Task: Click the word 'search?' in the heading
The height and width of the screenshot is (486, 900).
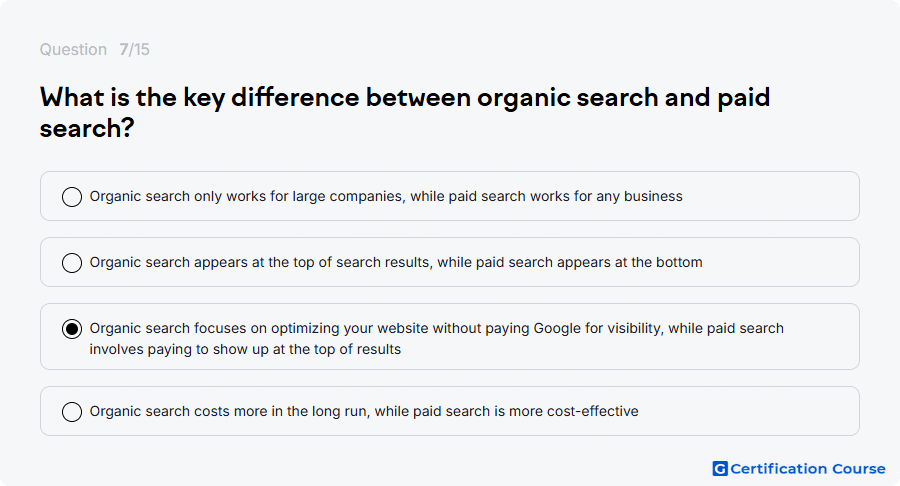Action: point(87,128)
